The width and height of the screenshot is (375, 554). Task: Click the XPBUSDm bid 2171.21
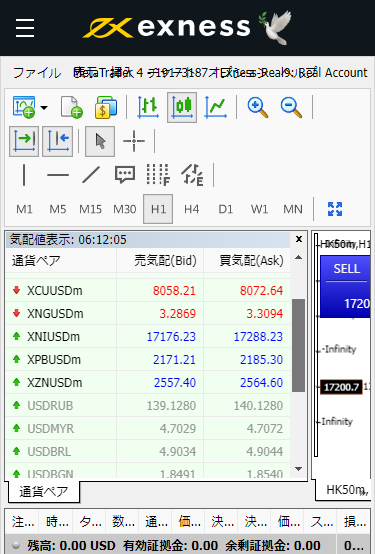point(174,359)
